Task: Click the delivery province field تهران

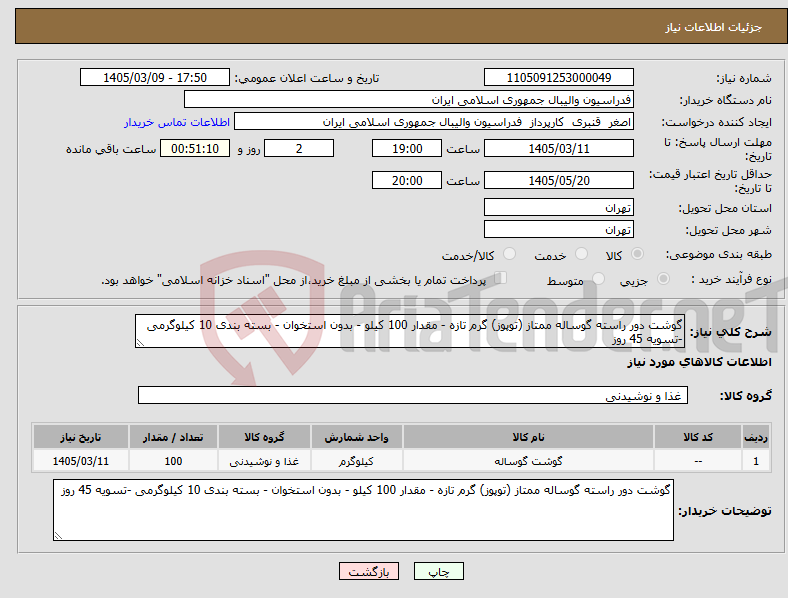Action: [x=558, y=208]
